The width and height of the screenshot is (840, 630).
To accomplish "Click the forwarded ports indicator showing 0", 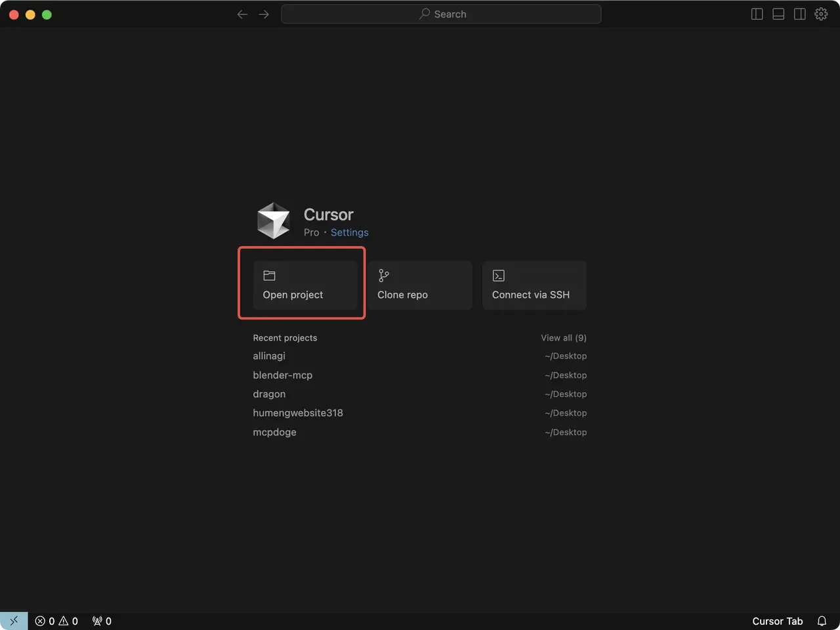I will tap(102, 621).
